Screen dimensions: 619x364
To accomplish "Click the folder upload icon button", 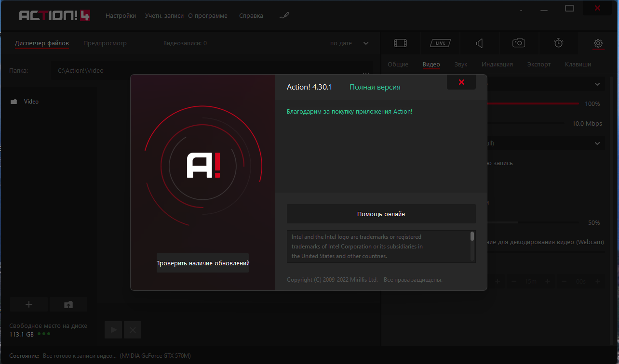I will [68, 304].
